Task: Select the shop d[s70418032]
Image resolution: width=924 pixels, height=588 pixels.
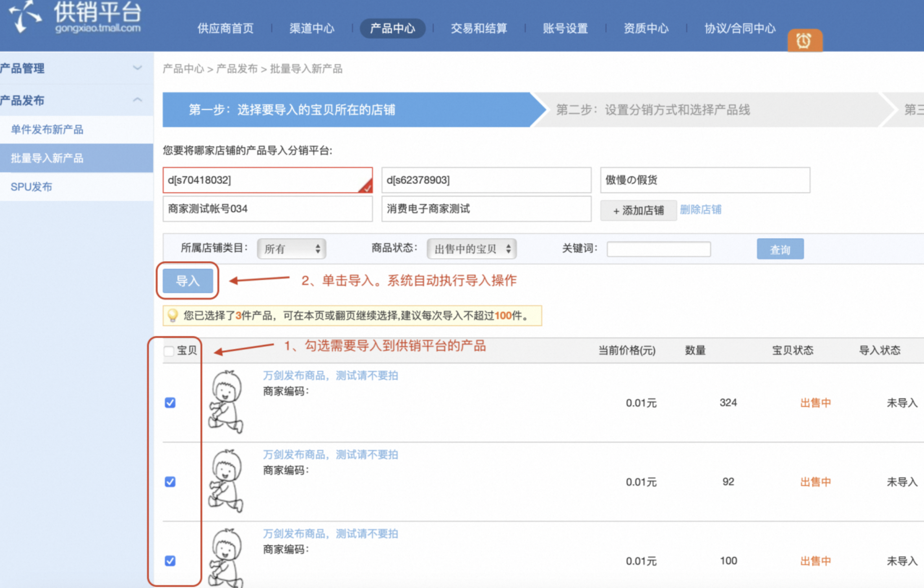Action: (x=267, y=180)
